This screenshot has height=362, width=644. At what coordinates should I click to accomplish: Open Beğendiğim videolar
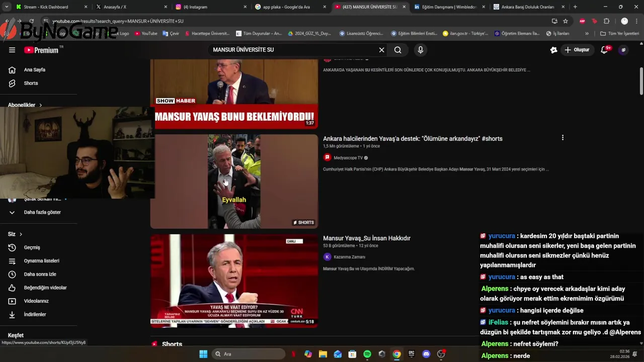pos(39,288)
